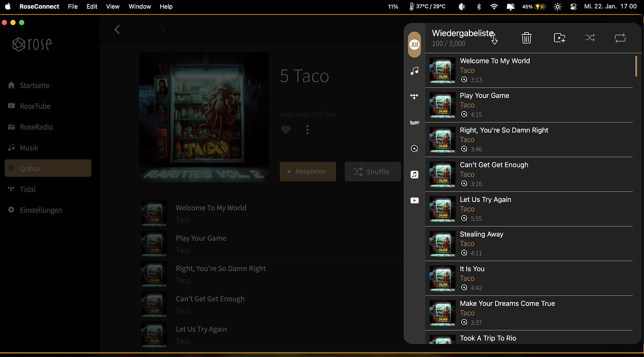Click the temperature sensor menu bar item

tap(427, 7)
